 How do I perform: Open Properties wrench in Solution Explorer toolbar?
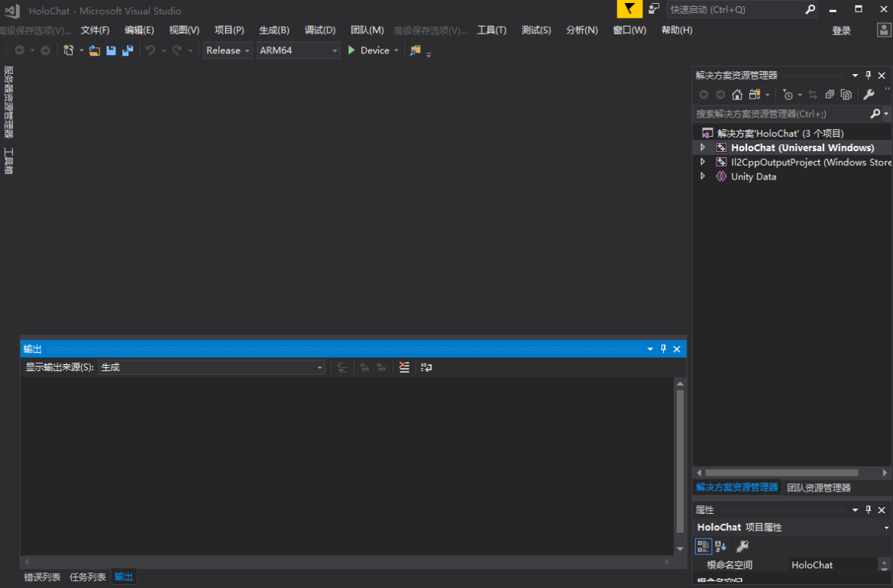pyautogui.click(x=869, y=95)
